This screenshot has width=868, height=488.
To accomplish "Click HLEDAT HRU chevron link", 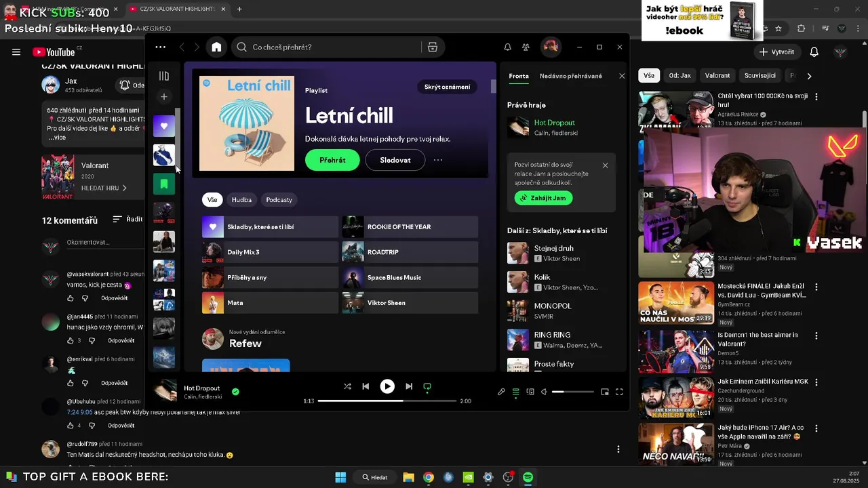I will click(104, 188).
